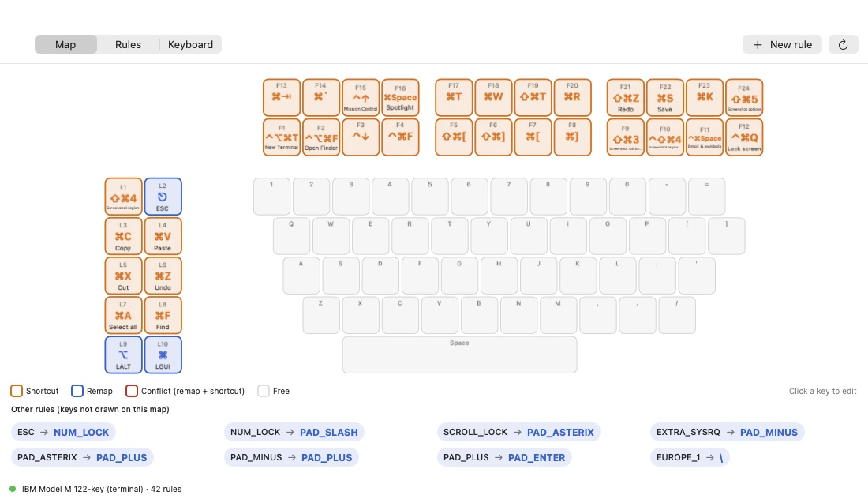Edit the F1 New Terminal key

[x=282, y=137]
